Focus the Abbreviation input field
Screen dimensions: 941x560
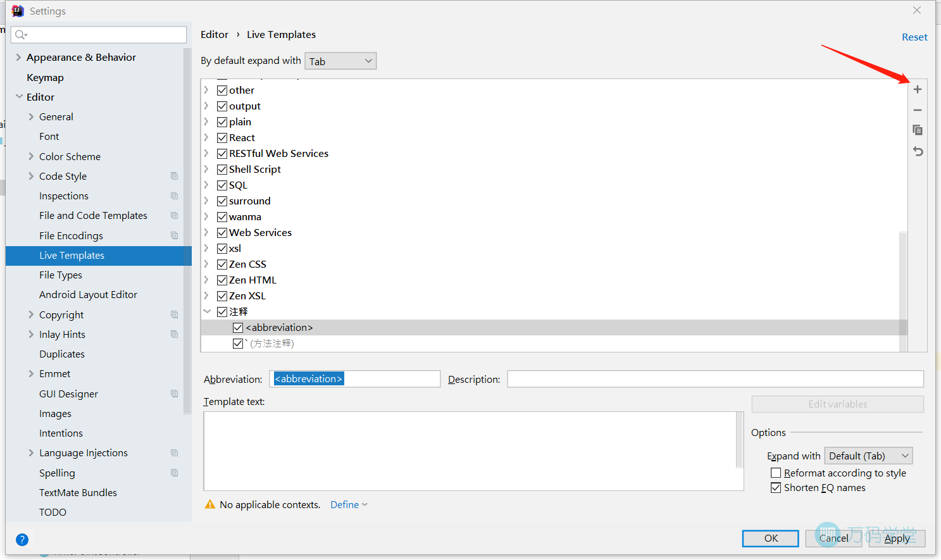click(x=355, y=379)
